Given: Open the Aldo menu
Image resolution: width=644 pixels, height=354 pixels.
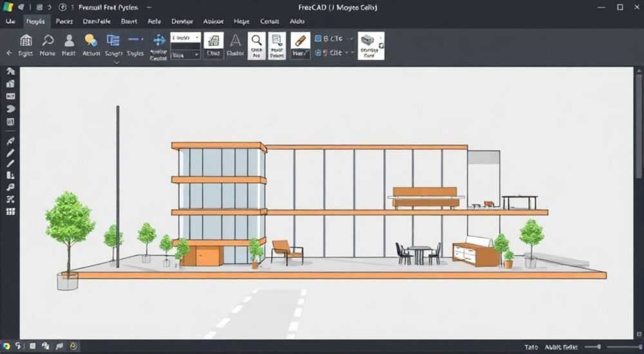Looking at the screenshot, I should pos(297,21).
